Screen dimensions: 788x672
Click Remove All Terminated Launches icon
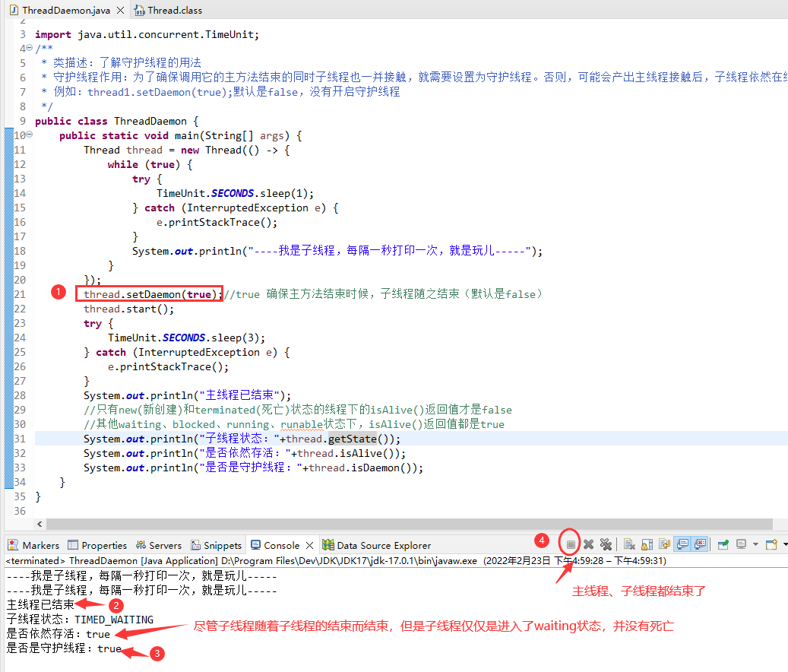click(606, 544)
